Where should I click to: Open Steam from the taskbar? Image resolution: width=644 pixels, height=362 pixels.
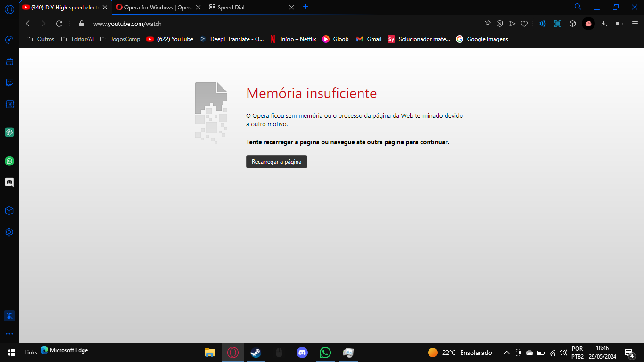pyautogui.click(x=256, y=353)
